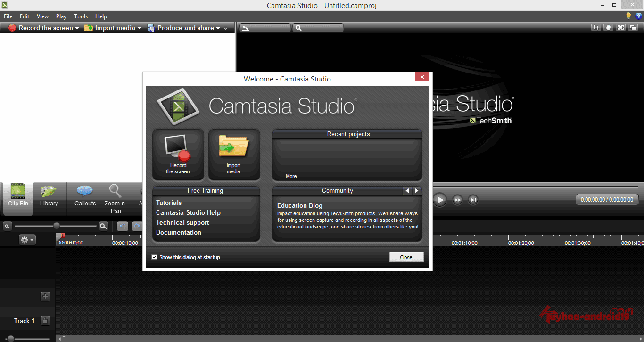
Task: Click the timeline horizontal scrollbar left arrow
Action: pos(59,338)
